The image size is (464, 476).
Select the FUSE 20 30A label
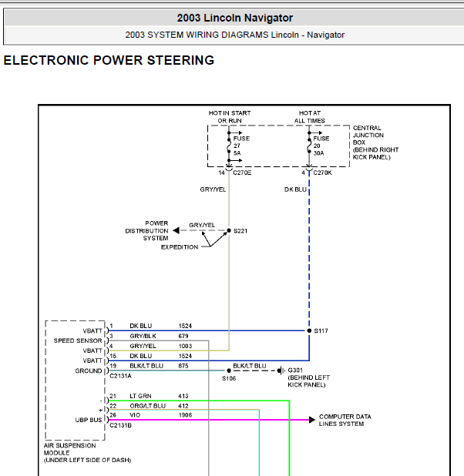321,146
